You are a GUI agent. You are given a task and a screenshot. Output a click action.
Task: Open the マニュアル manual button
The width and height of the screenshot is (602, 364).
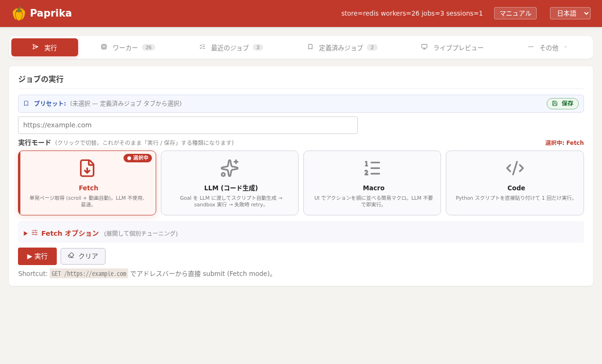pyautogui.click(x=515, y=13)
